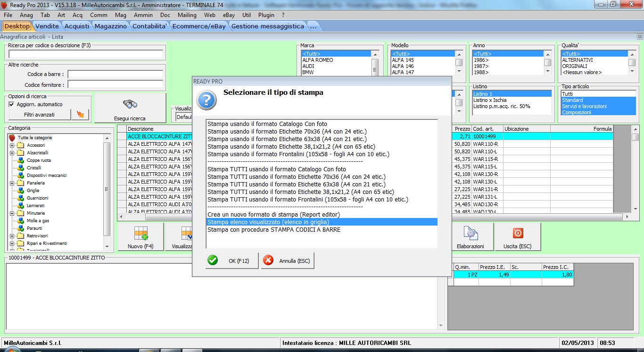
Task: Choose 'Crea un nuovo formato di stampa (Report editor)'
Action: (x=322, y=215)
